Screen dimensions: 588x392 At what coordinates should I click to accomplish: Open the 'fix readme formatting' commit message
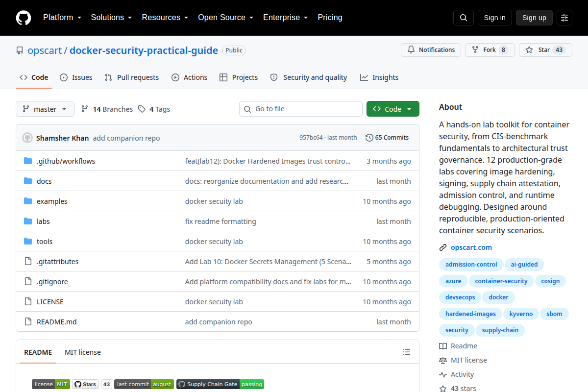coord(220,221)
